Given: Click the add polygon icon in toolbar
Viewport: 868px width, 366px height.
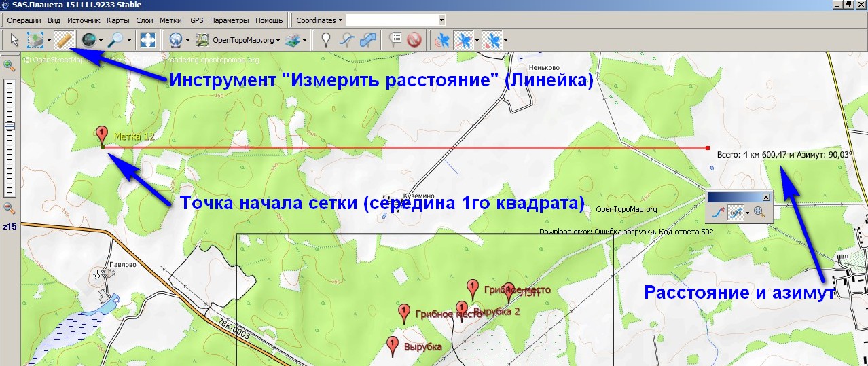Looking at the screenshot, I should point(368,40).
